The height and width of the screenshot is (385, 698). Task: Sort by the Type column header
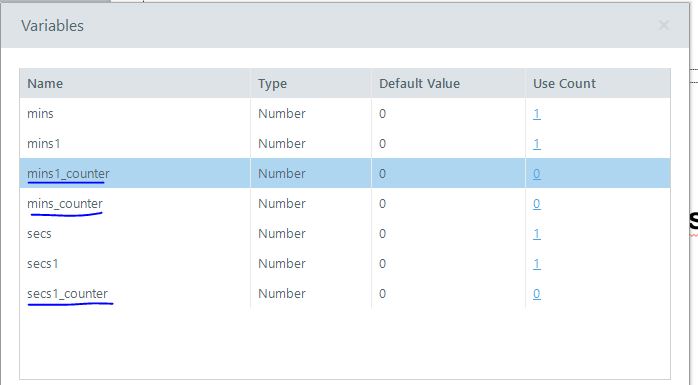point(272,84)
